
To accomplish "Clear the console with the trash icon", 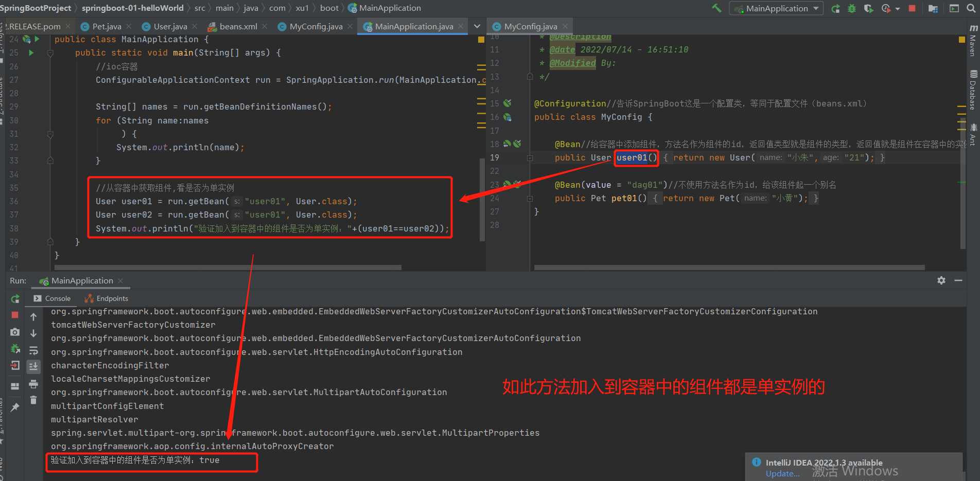I will (33, 400).
